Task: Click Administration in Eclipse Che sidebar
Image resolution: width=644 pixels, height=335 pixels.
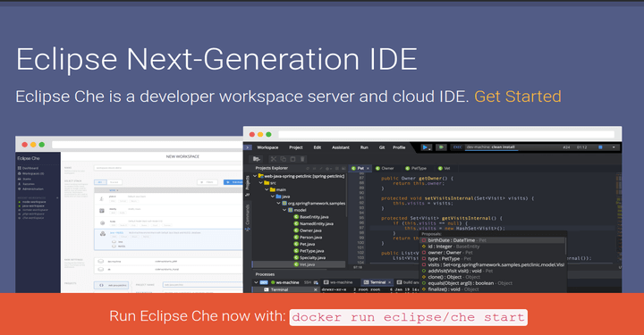Action: click(30, 189)
